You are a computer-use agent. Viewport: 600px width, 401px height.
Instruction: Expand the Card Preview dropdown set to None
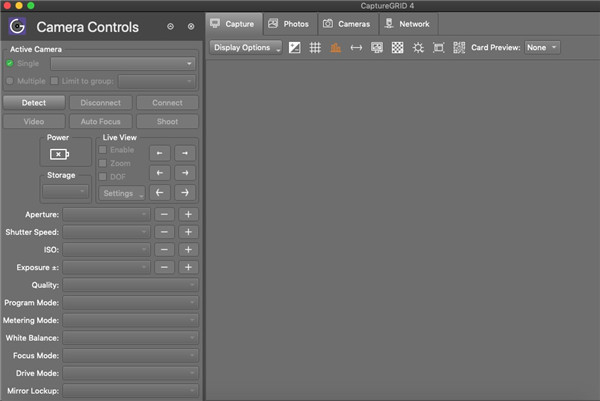[543, 47]
